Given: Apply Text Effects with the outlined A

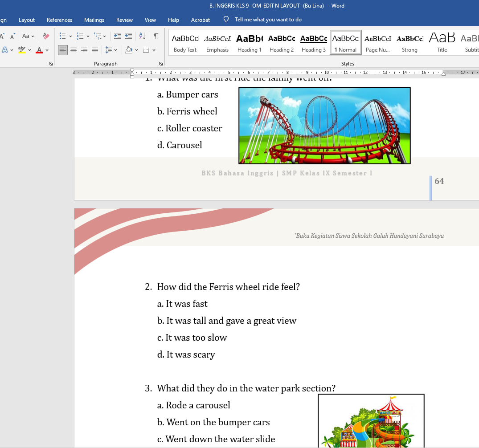Looking at the screenshot, I should 4,50.
